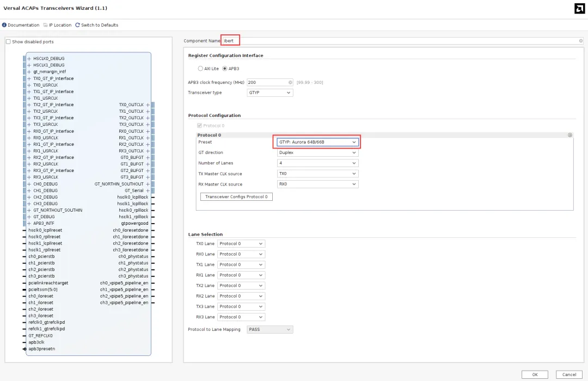The height and width of the screenshot is (381, 588).
Task: Select the APB3 radio button
Action: tap(225, 69)
